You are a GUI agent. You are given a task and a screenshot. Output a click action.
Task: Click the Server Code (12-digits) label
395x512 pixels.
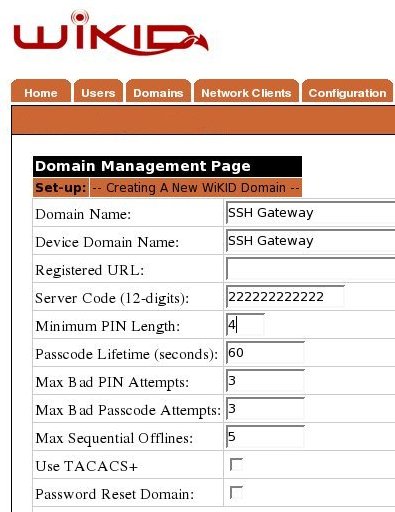(x=112, y=298)
